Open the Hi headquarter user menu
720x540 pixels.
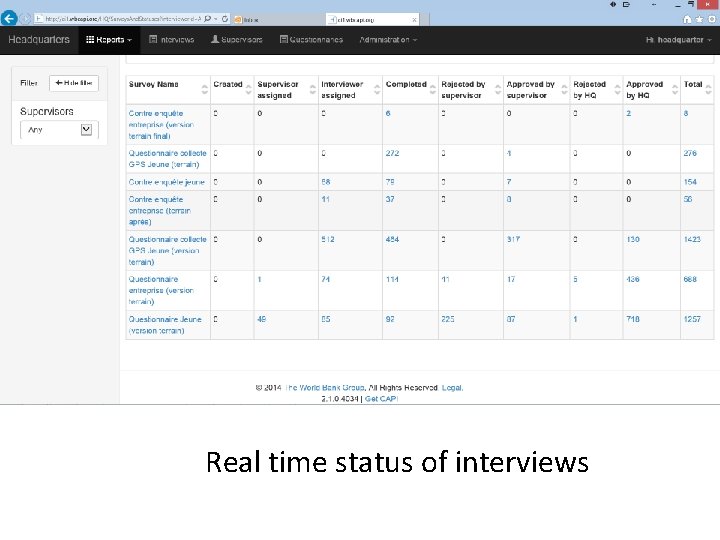tap(679, 40)
